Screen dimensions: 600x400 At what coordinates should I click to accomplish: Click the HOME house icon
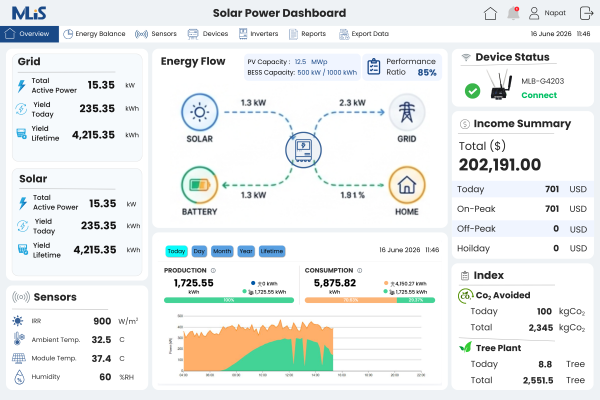pos(406,185)
